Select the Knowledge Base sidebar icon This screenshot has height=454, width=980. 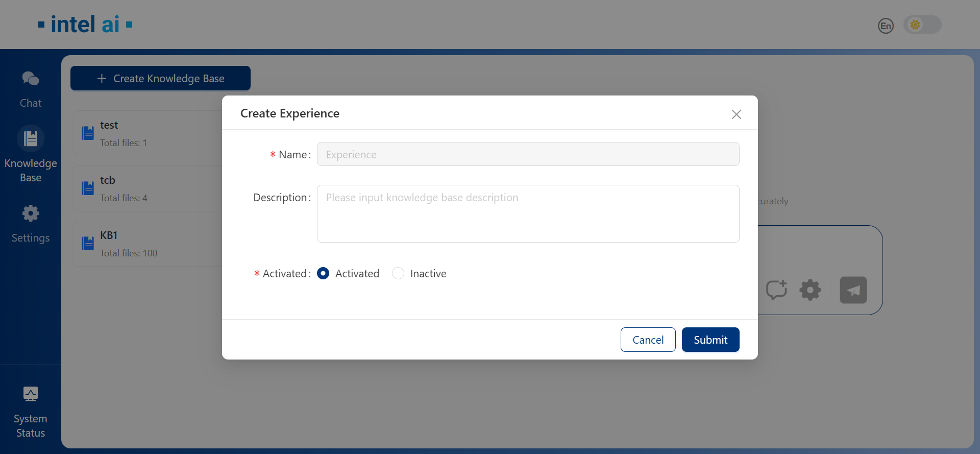coord(31,139)
